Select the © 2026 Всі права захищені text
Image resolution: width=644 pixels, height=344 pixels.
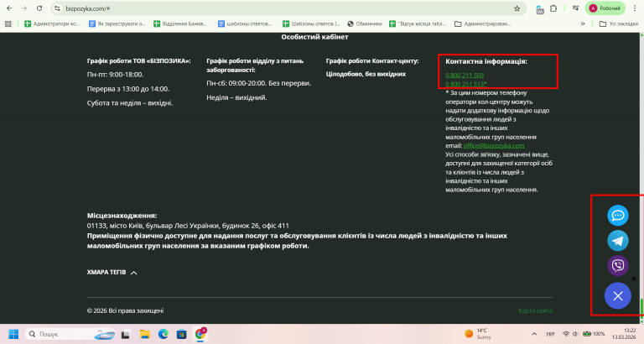(x=125, y=310)
